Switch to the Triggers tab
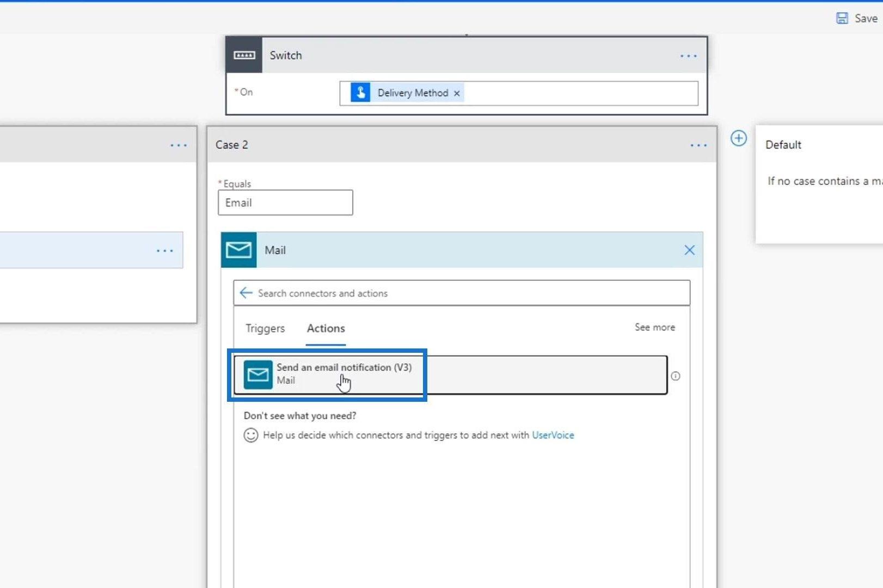Screen dimensions: 883x588 [265, 328]
